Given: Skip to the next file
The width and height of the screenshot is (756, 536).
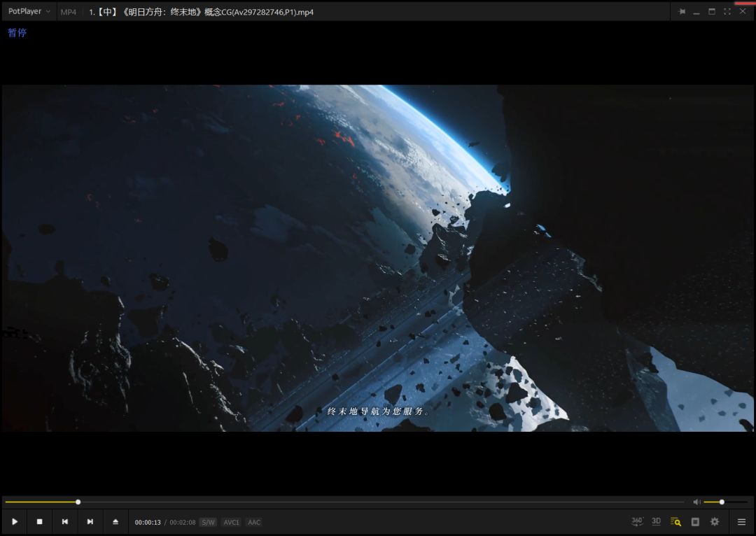Looking at the screenshot, I should point(90,522).
